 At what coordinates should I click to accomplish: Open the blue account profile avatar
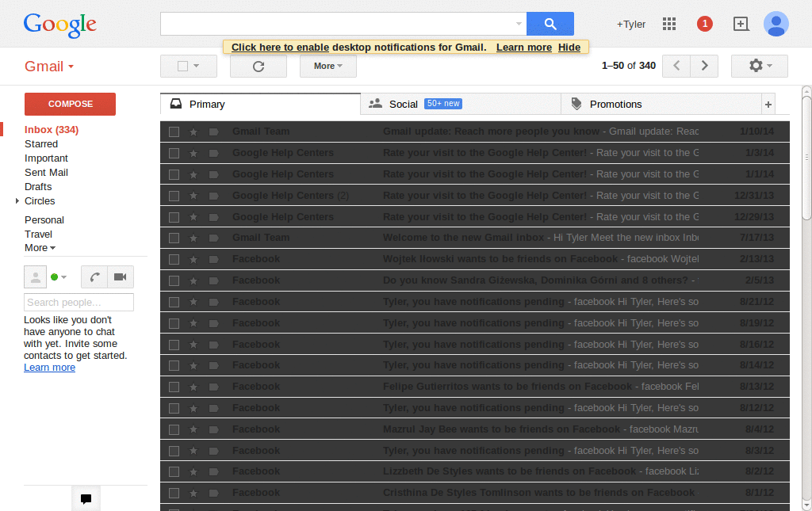pyautogui.click(x=776, y=24)
